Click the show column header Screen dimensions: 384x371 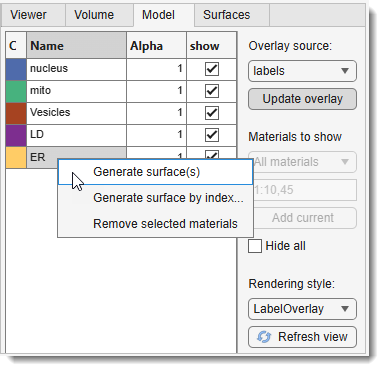coord(212,45)
